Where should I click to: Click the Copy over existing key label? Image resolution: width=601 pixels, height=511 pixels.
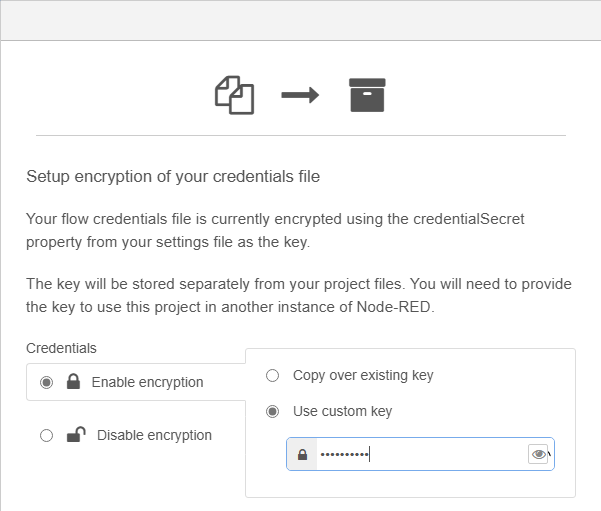click(363, 376)
